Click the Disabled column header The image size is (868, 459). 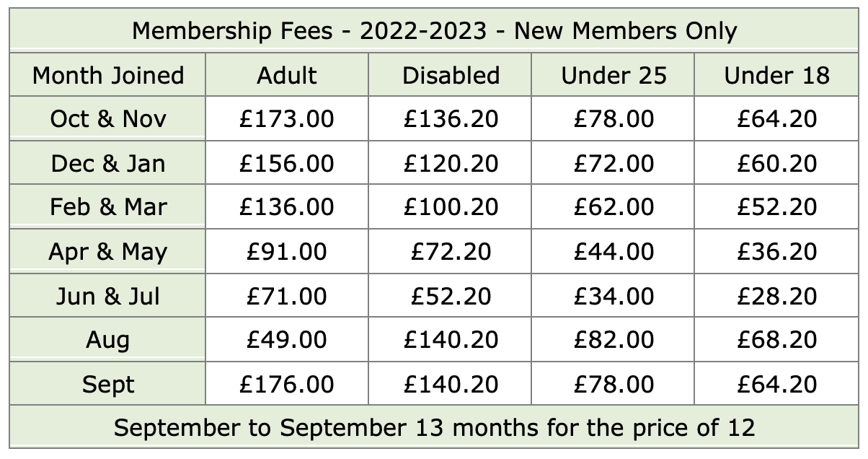pos(451,75)
